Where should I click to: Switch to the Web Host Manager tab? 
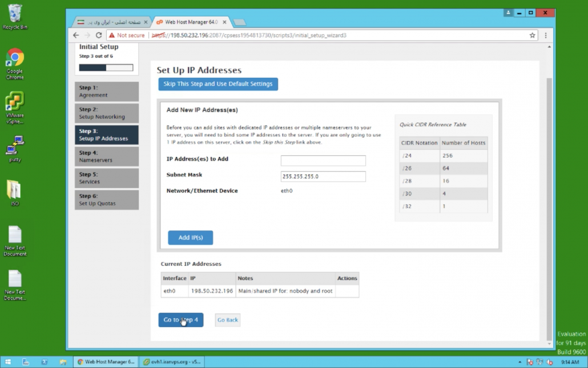pos(190,22)
